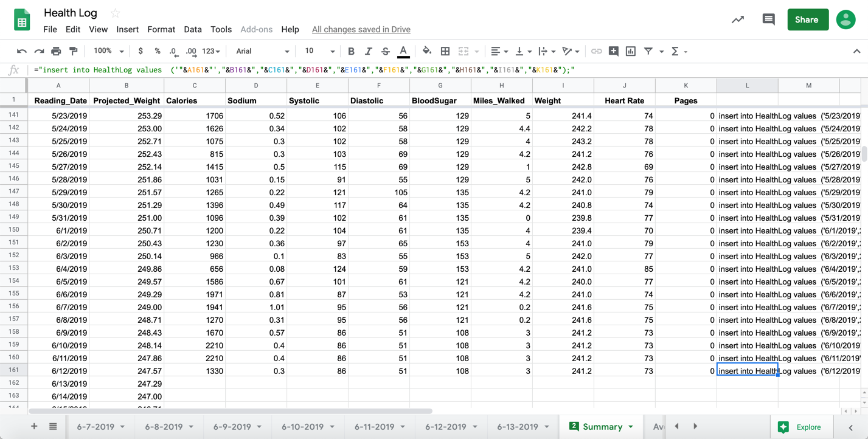Open the text wrapping dropdown
The image size is (868, 439).
point(546,52)
